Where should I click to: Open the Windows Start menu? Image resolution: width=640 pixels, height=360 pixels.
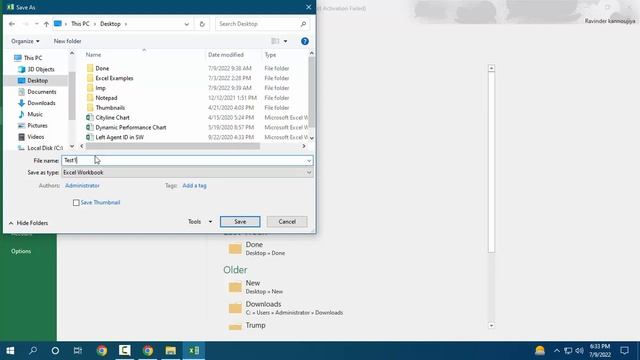(x=10, y=351)
